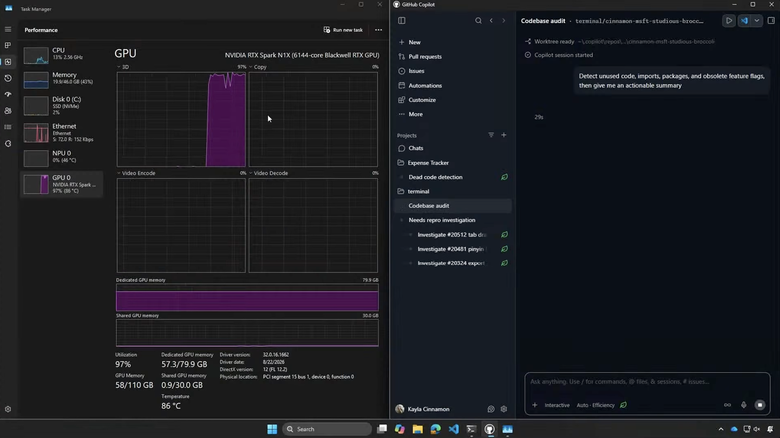Open Investigate #20512 tab session
The width and height of the screenshot is (780, 438).
tap(453, 234)
